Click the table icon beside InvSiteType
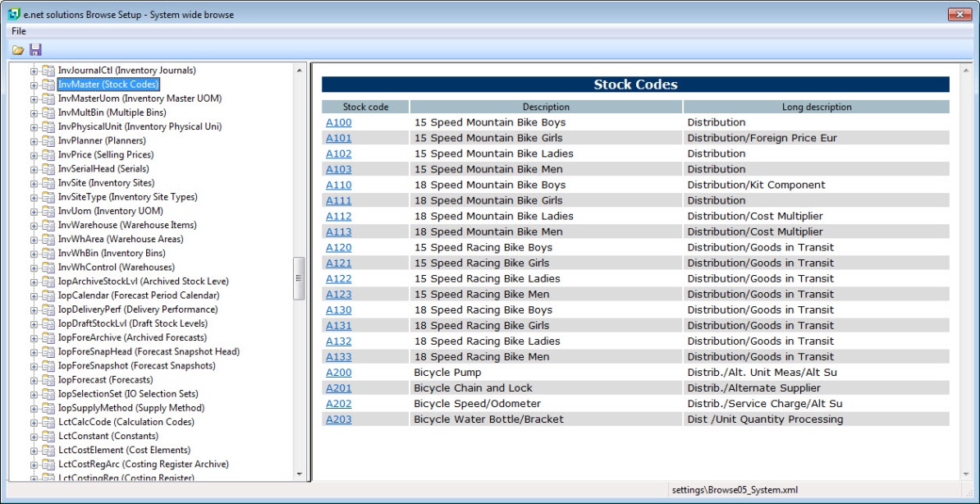 48,197
